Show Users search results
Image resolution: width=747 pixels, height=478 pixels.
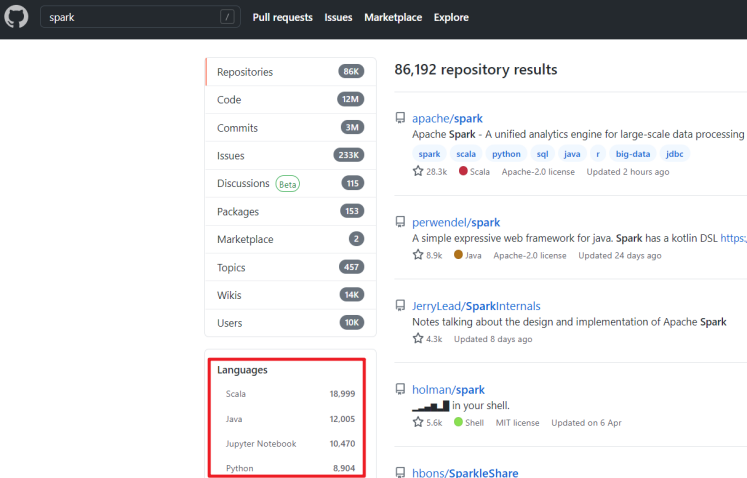coord(291,323)
